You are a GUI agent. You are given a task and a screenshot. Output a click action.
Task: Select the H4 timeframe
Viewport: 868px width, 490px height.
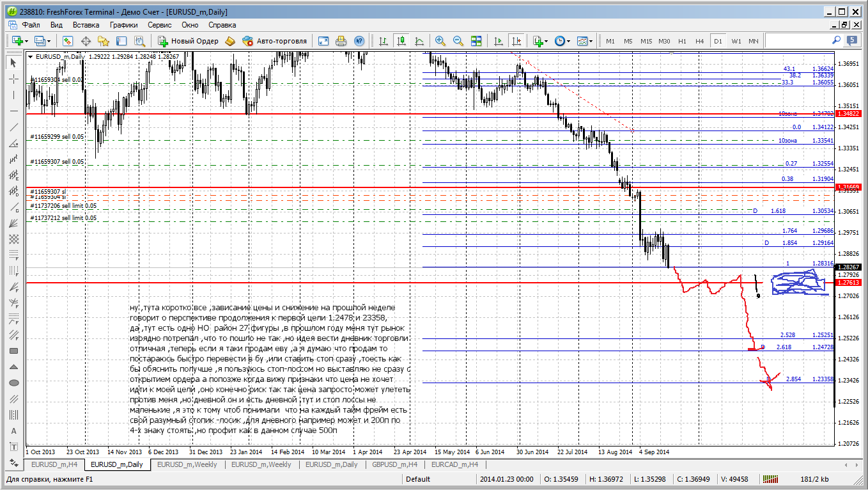click(700, 41)
